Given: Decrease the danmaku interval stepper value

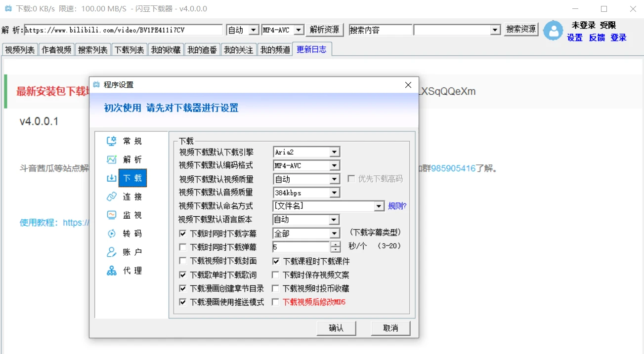Looking at the screenshot, I should pyautogui.click(x=336, y=250).
